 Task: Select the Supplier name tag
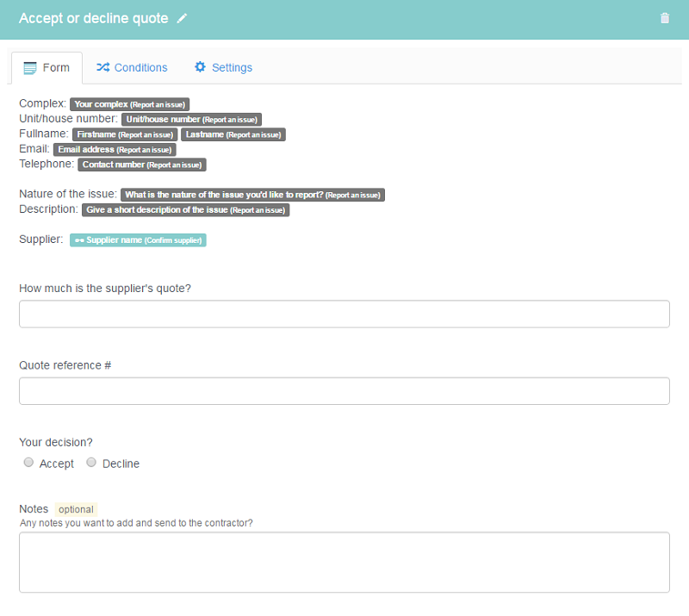tap(138, 240)
